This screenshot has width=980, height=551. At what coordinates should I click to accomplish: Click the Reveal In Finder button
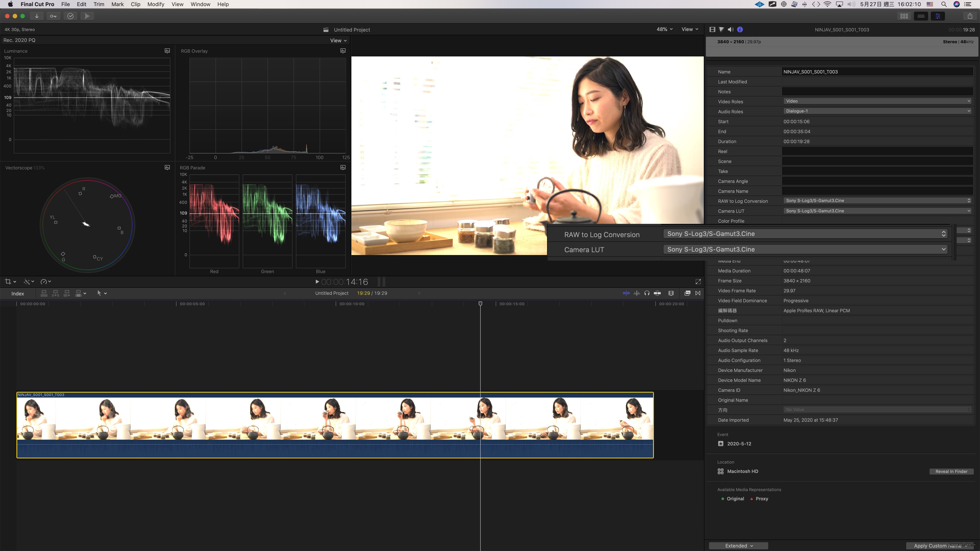(x=951, y=472)
